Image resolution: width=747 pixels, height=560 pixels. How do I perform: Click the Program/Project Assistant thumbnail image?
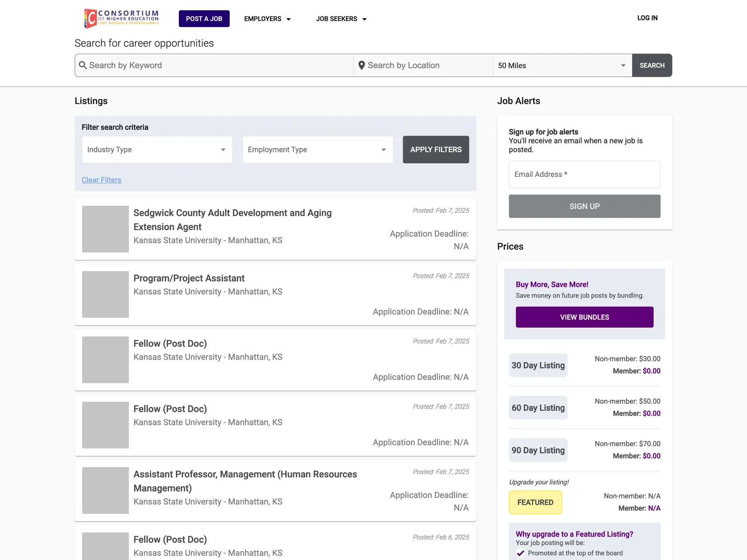(x=106, y=294)
